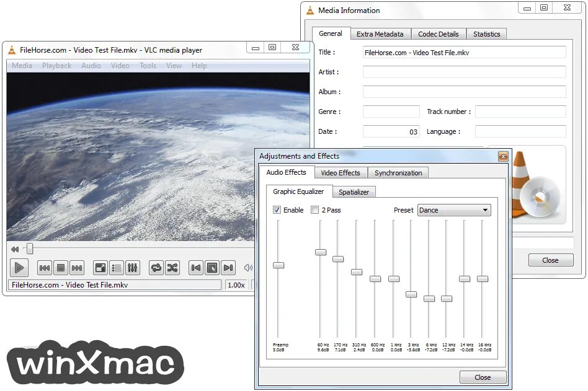
Task: Click the Play button in VLC
Action: pos(19,268)
